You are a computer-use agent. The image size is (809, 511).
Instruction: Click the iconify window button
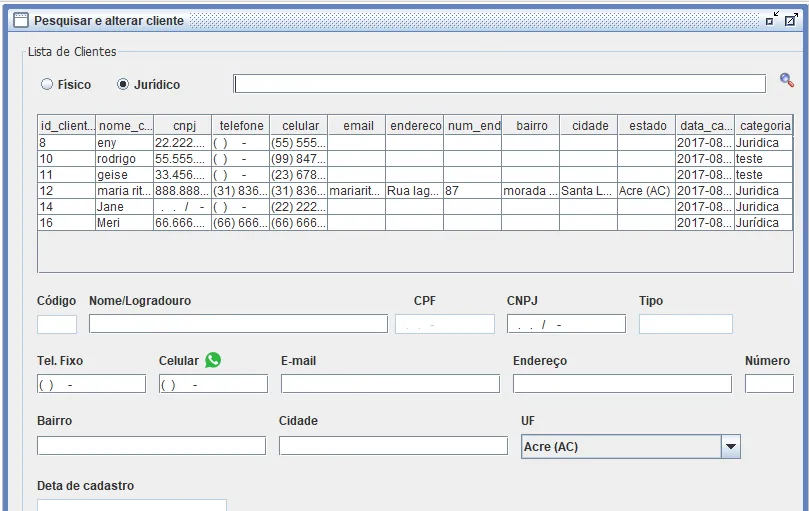(x=772, y=19)
